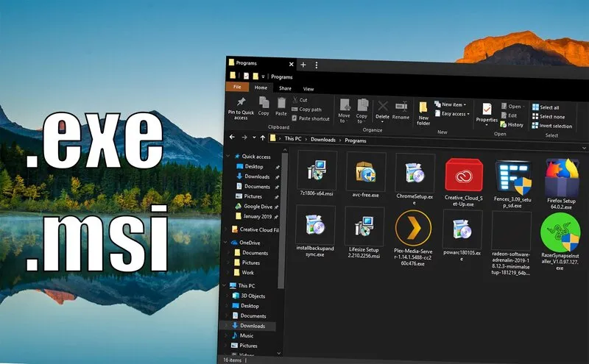Switch to the View ribbon tab
The image size is (589, 364).
click(x=308, y=89)
